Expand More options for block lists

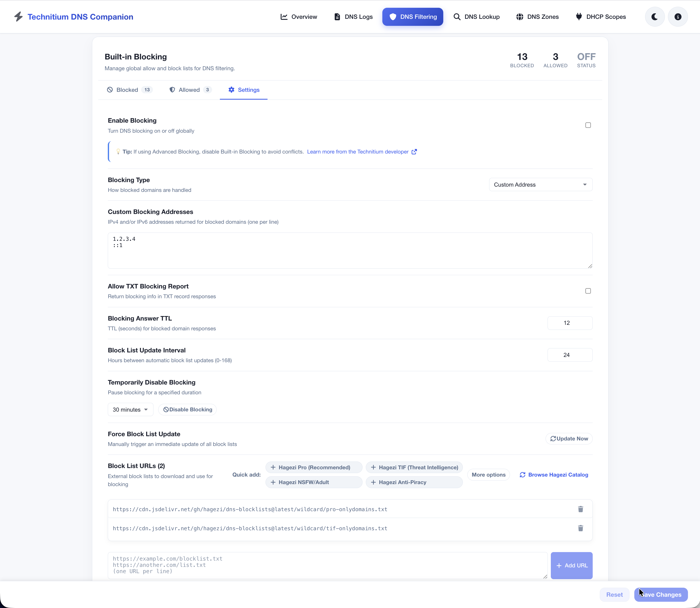click(488, 474)
